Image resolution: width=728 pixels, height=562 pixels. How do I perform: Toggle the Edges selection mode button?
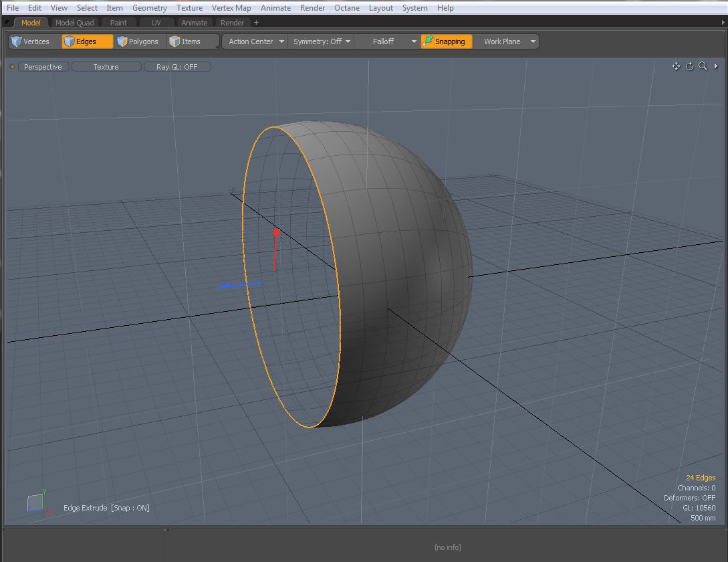click(x=87, y=41)
